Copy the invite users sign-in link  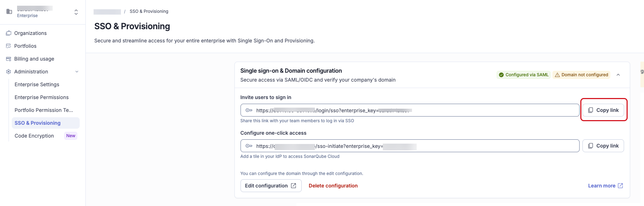pyautogui.click(x=603, y=110)
